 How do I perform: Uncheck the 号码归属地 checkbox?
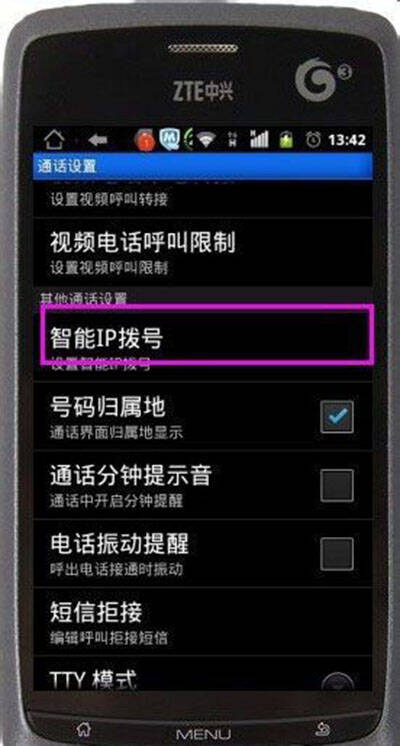[x=337, y=416]
